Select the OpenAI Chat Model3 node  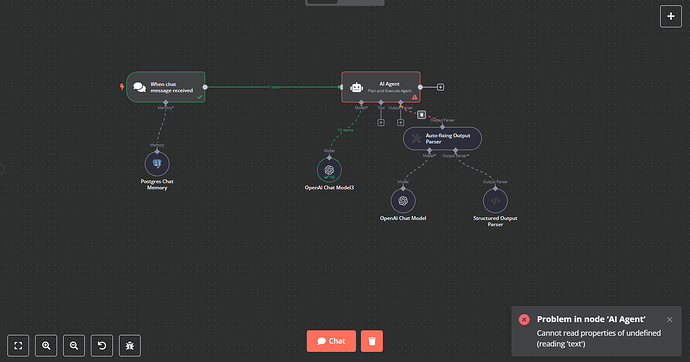point(329,170)
